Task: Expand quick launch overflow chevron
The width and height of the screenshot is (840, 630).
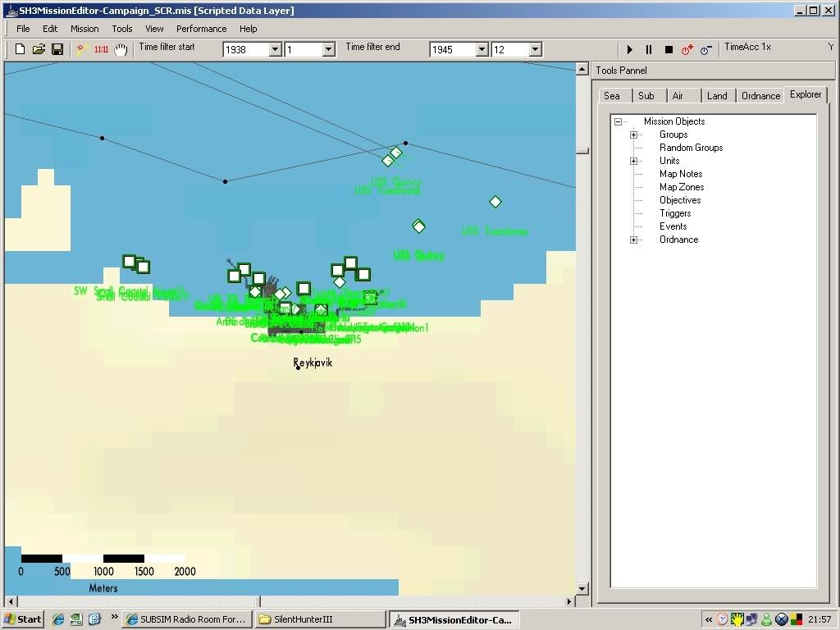Action: pos(114,617)
